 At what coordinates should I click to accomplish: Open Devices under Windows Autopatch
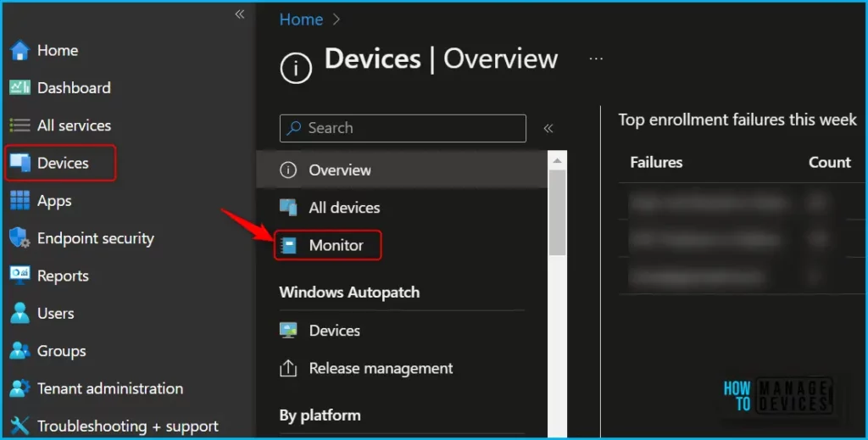tap(334, 331)
